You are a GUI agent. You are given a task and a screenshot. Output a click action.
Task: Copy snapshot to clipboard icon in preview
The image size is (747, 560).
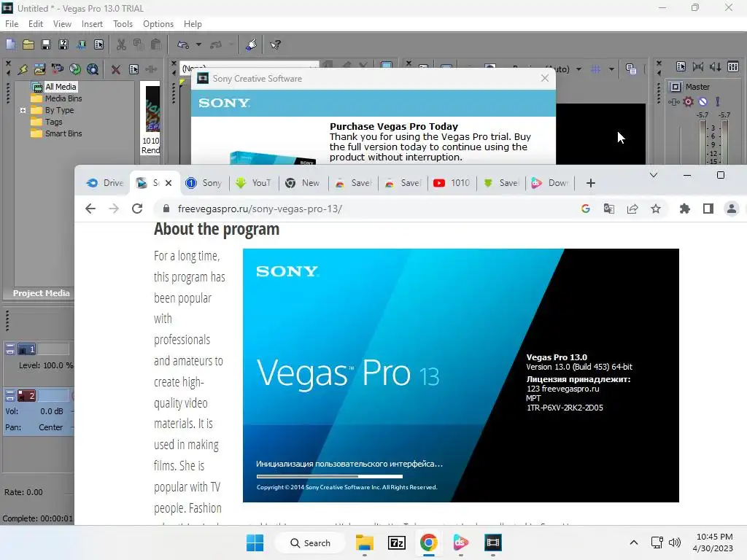pyautogui.click(x=631, y=69)
